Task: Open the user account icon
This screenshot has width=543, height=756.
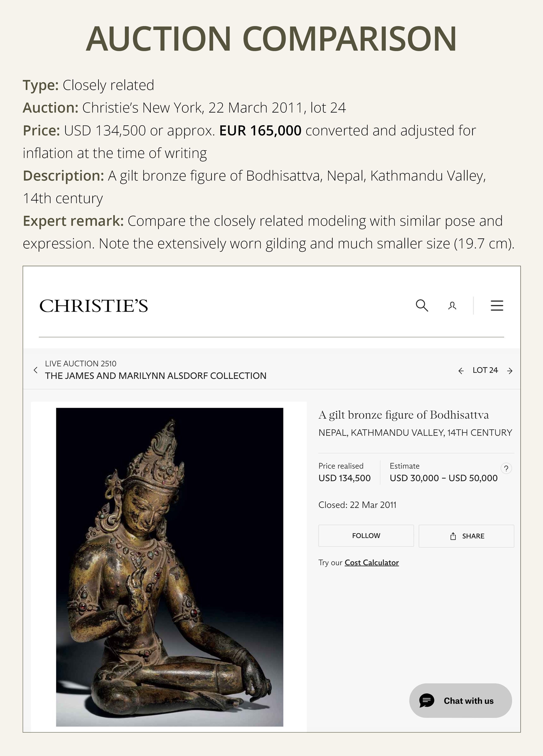Action: [x=452, y=306]
